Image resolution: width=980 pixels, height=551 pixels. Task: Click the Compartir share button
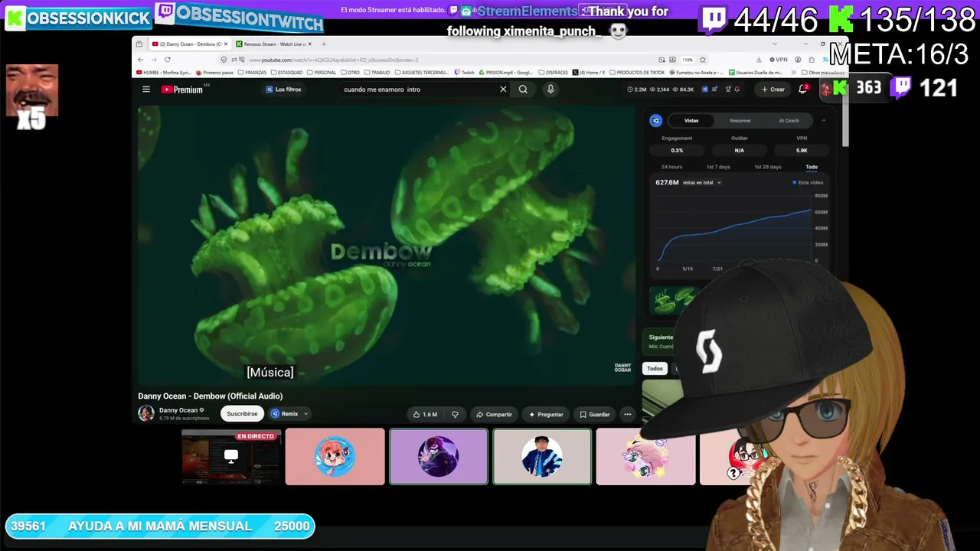494,414
